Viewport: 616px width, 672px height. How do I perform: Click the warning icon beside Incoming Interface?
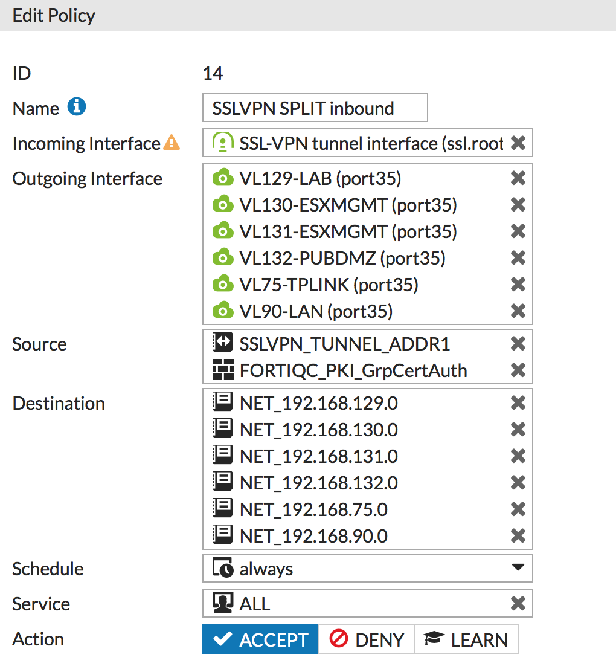pos(172,143)
